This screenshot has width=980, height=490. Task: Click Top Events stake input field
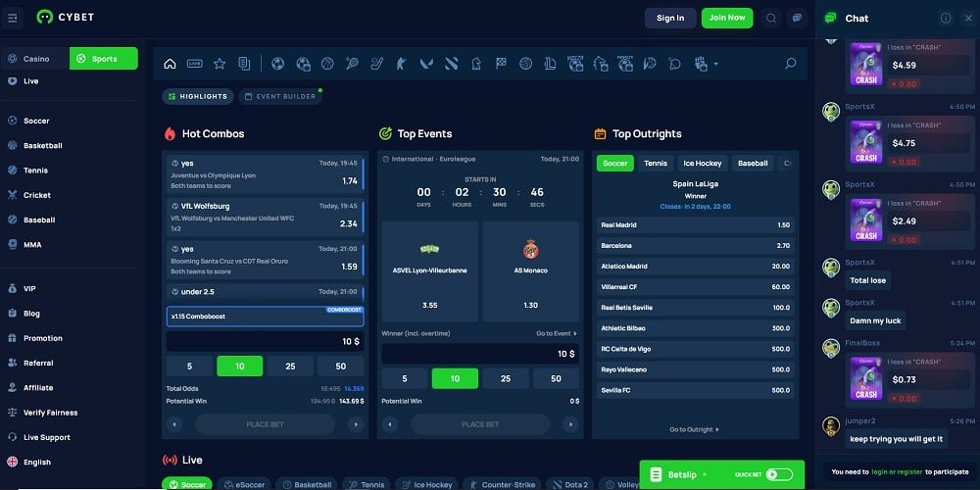pyautogui.click(x=480, y=354)
